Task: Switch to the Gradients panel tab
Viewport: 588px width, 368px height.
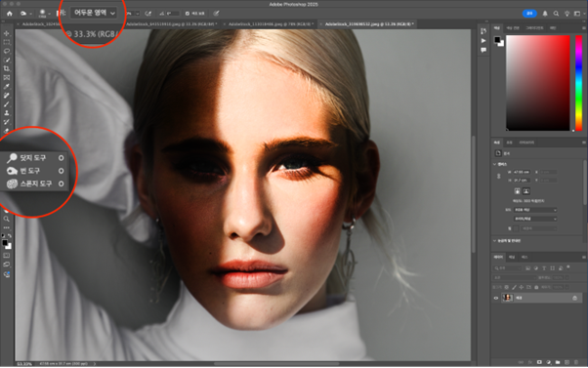Action: (534, 28)
